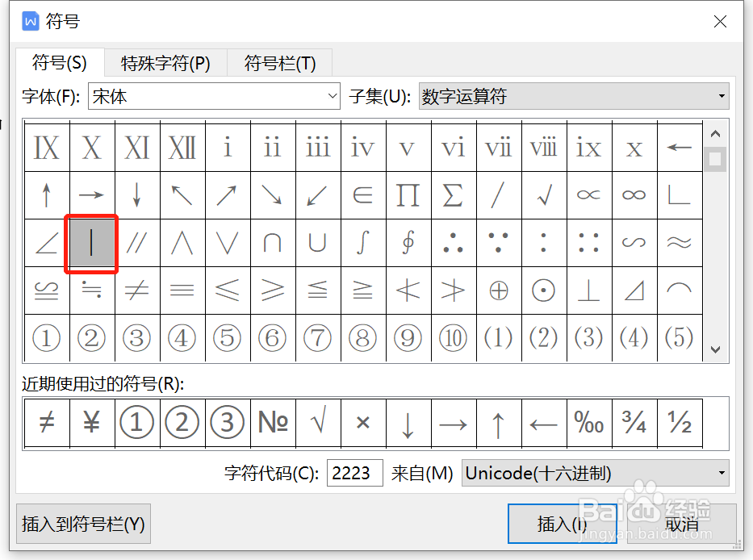Select the summation Σ symbol
Screen dimensions: 753x560
pyautogui.click(x=453, y=194)
